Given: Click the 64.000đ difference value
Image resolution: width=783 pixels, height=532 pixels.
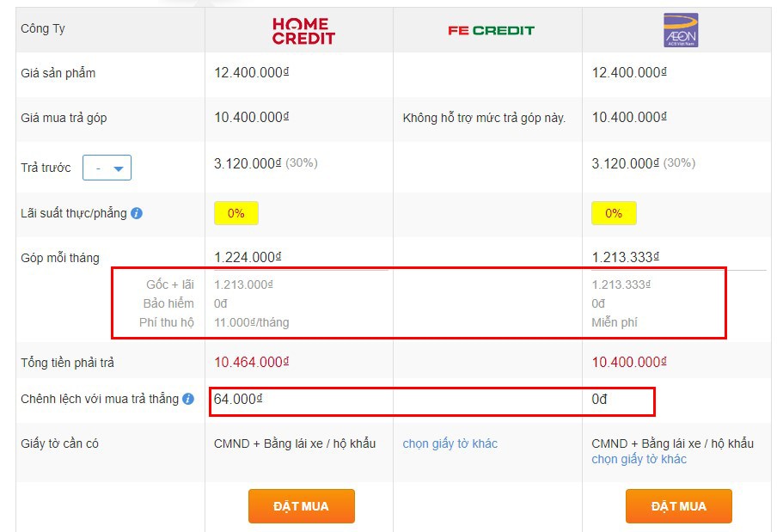Looking at the screenshot, I should [238, 400].
